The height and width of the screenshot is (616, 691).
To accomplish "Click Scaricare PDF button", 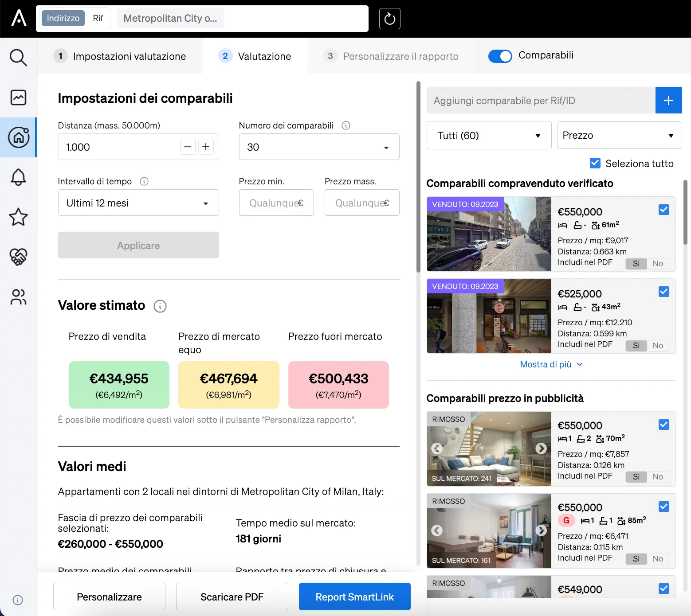I will [232, 597].
